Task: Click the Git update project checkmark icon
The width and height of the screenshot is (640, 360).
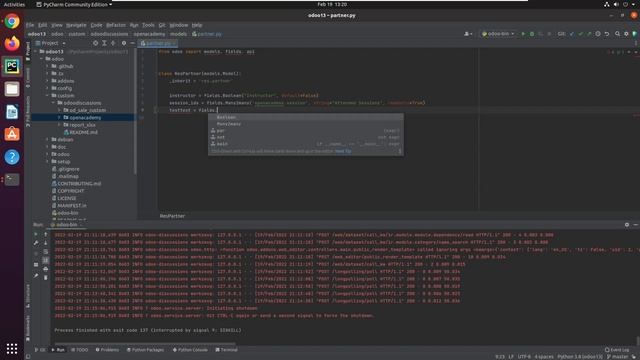Action: coord(572,34)
